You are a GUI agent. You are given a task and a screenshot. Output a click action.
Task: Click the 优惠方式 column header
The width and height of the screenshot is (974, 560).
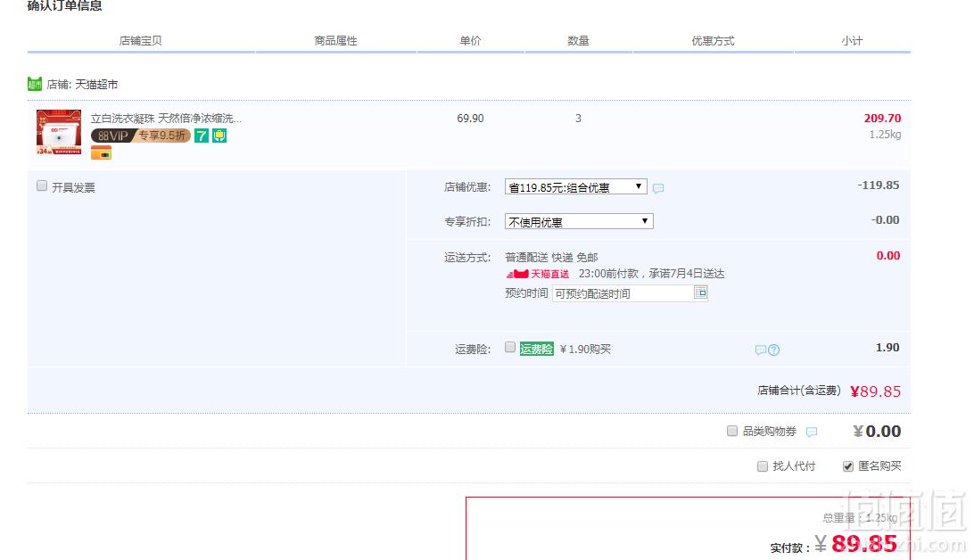click(x=714, y=40)
